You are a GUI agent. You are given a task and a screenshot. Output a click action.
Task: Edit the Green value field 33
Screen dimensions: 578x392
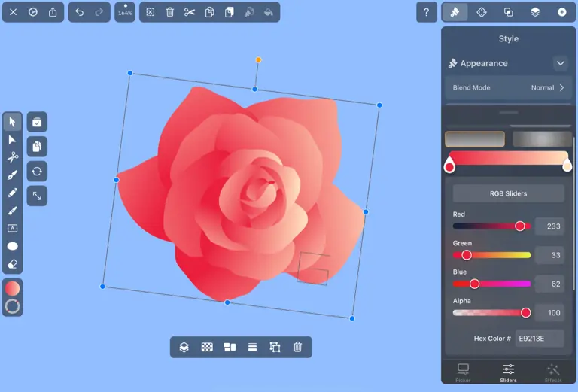pyautogui.click(x=549, y=255)
